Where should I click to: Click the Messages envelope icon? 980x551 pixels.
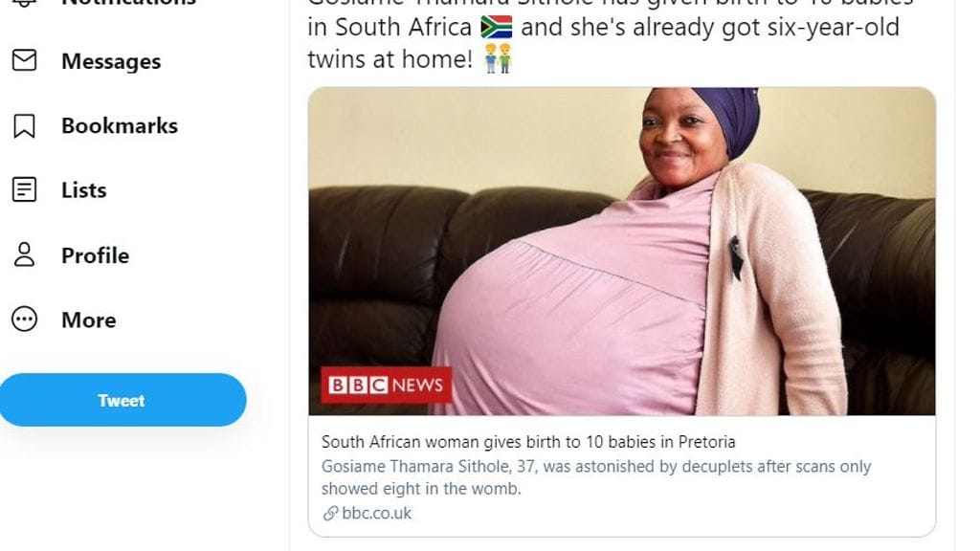click(24, 60)
